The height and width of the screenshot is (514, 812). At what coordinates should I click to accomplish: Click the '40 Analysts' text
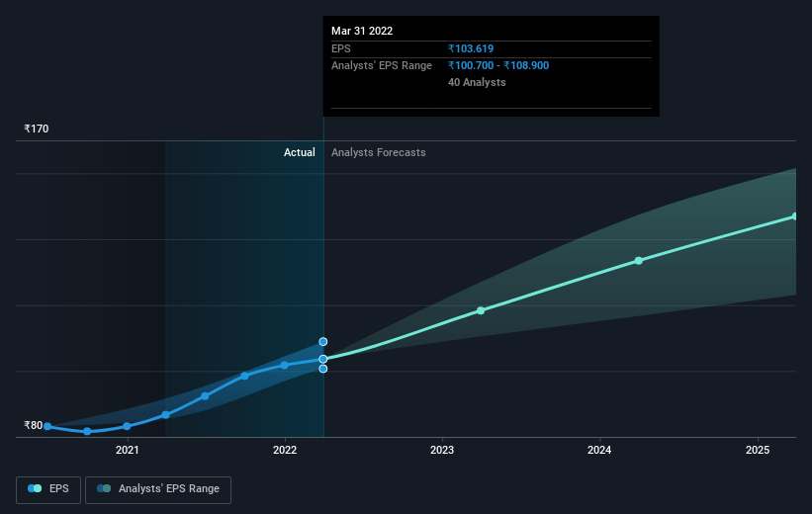477,82
